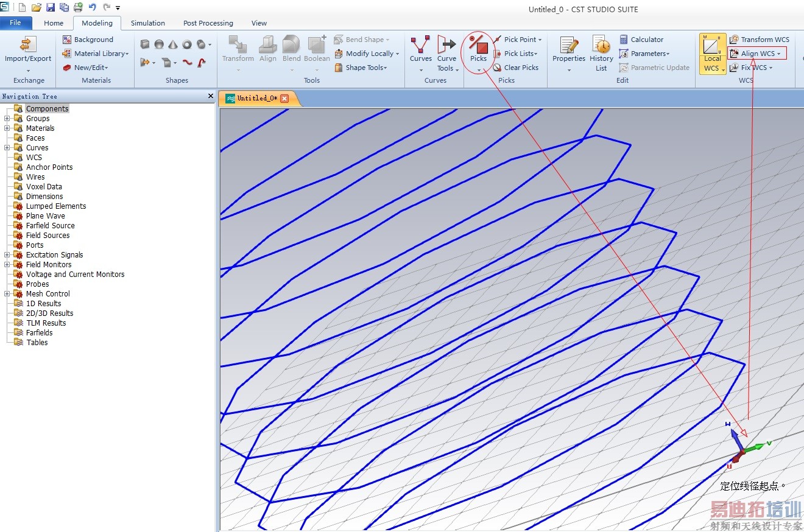Viewport: 804px width, 532px height.
Task: Create a Sphere shape
Action: pos(159,44)
